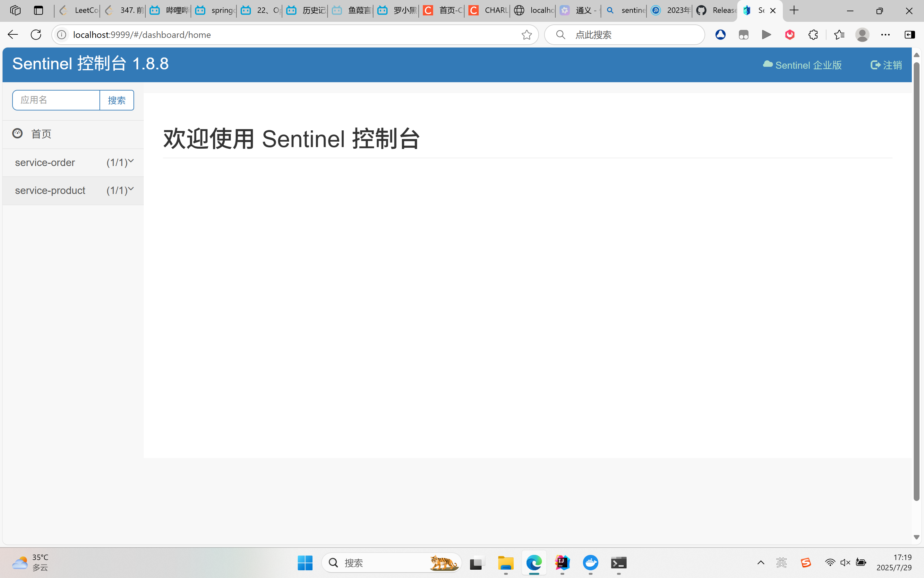This screenshot has width=924, height=578.
Task: Switch to the spring tab
Action: pos(214,10)
